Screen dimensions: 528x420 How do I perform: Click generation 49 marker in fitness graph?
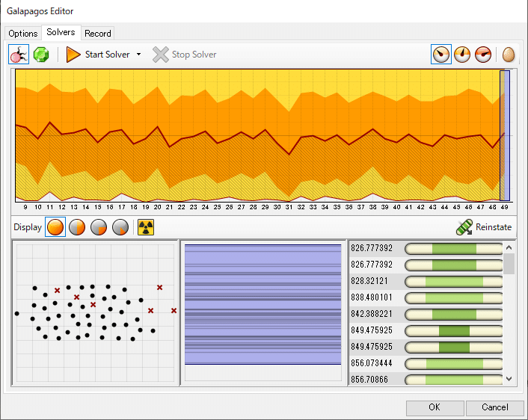click(x=504, y=135)
